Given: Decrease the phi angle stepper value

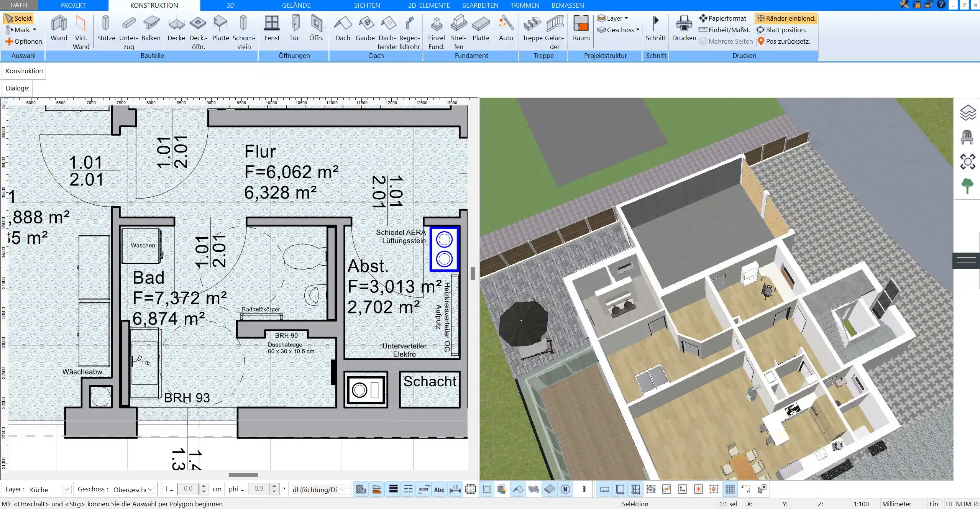Looking at the screenshot, I should 274,492.
